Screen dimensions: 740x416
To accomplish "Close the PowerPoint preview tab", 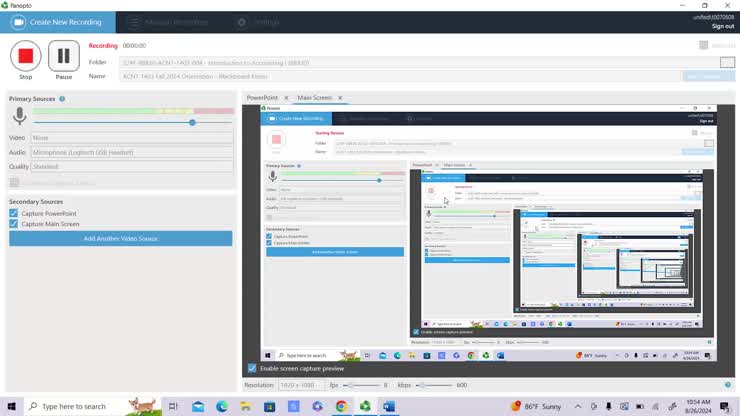I will click(286, 98).
